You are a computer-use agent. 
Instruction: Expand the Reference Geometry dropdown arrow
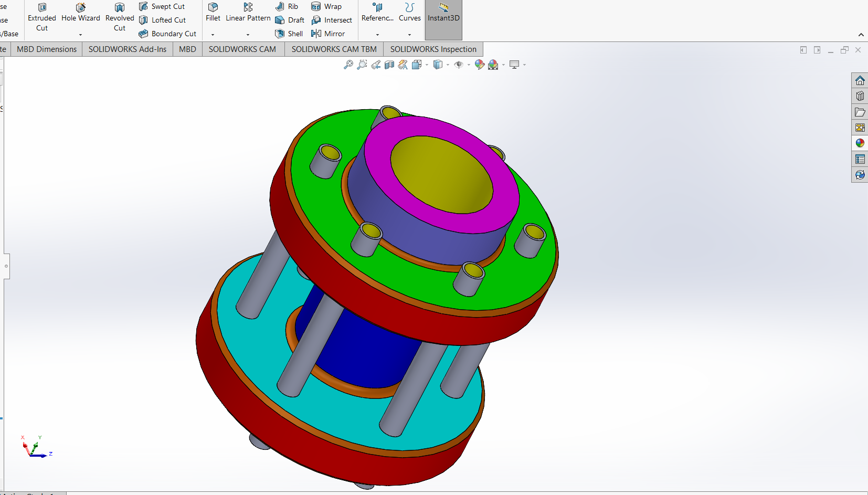[377, 35]
